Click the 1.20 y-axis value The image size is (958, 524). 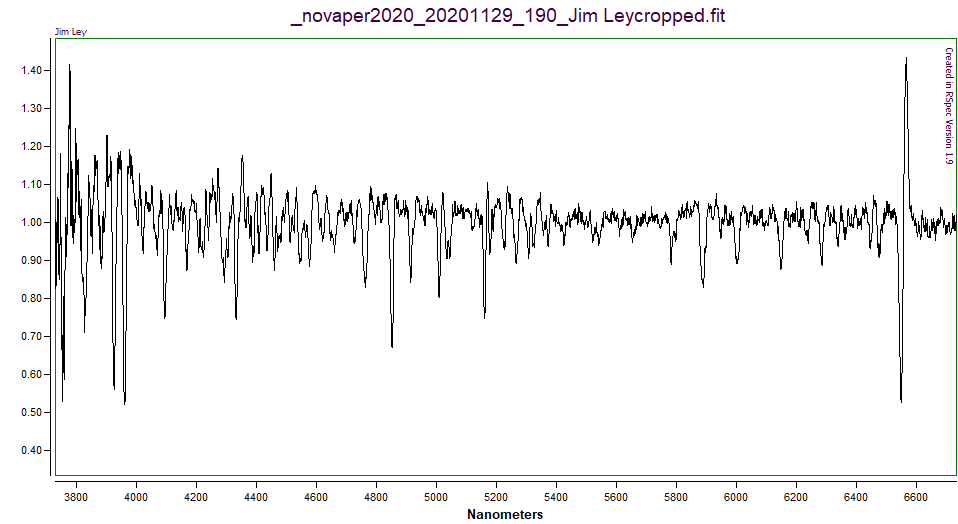tap(29, 147)
